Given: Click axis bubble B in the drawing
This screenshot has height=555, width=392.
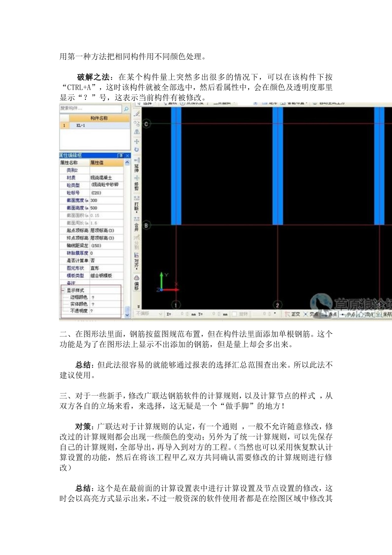Looking at the screenshot, I should point(146,225).
